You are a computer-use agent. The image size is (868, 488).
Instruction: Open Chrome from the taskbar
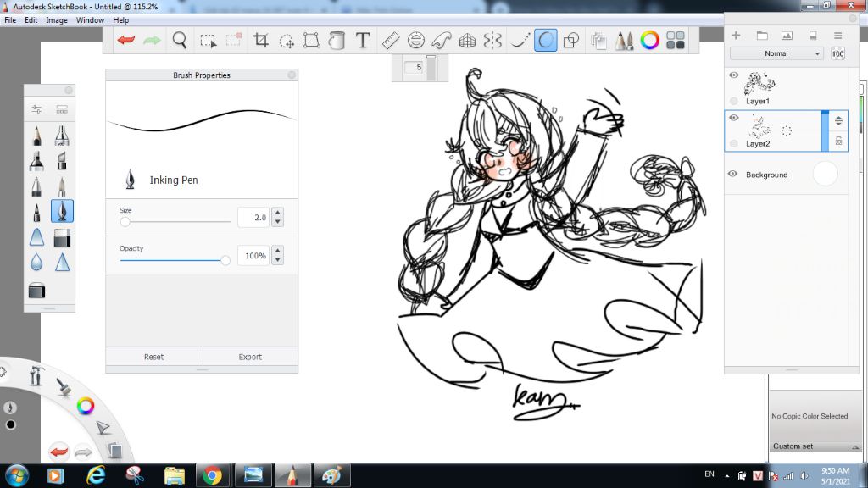[211, 475]
